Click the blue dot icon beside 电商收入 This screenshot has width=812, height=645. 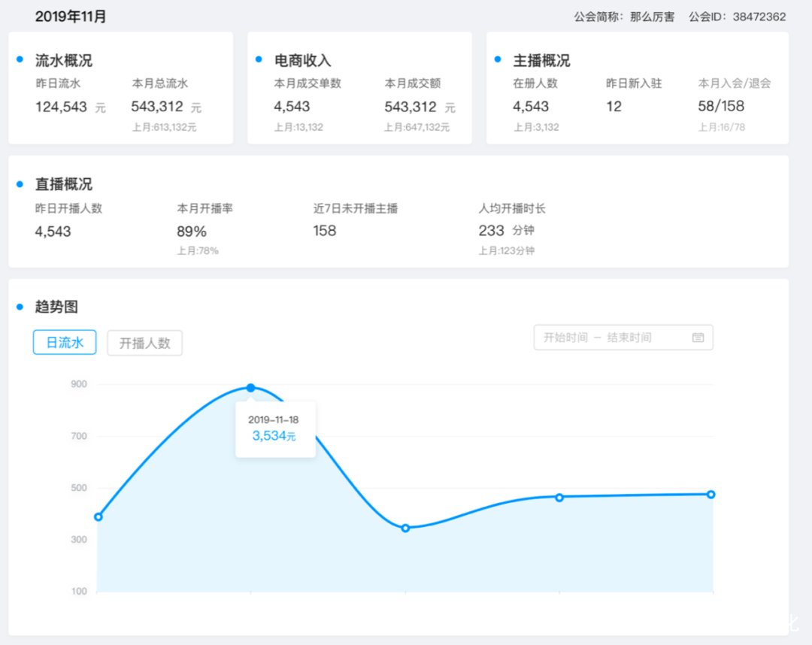pos(259,60)
